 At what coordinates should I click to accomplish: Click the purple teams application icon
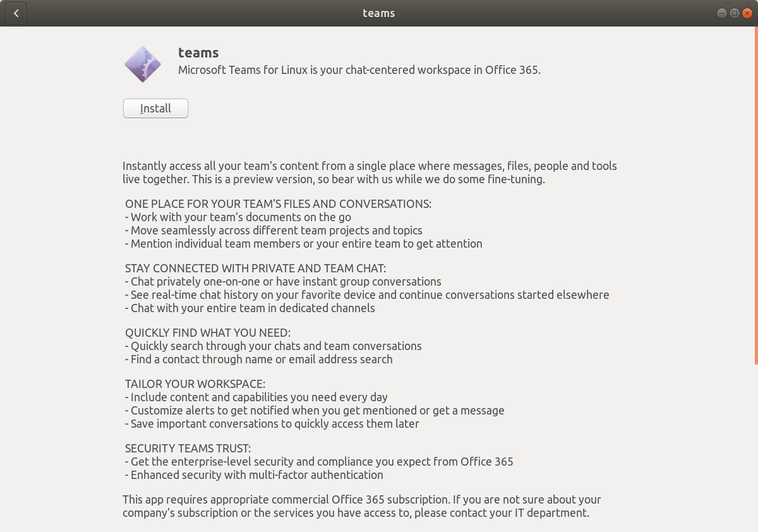click(143, 64)
